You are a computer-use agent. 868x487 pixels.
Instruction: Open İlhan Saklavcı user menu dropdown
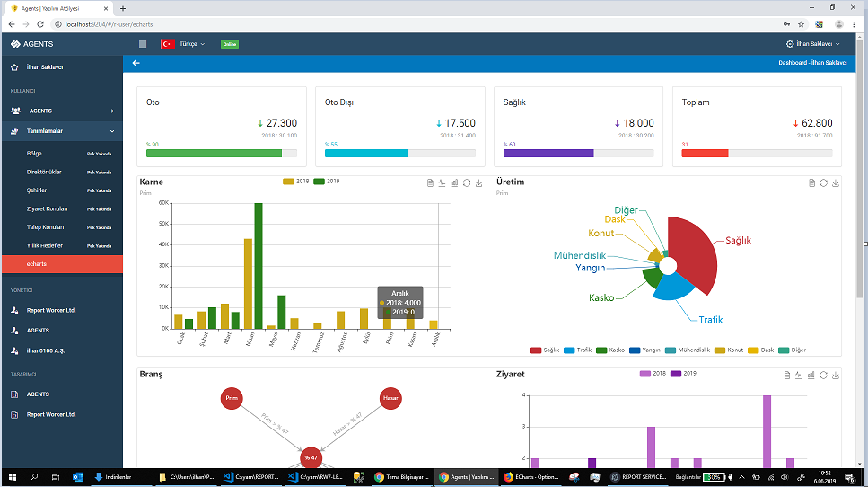tap(813, 44)
